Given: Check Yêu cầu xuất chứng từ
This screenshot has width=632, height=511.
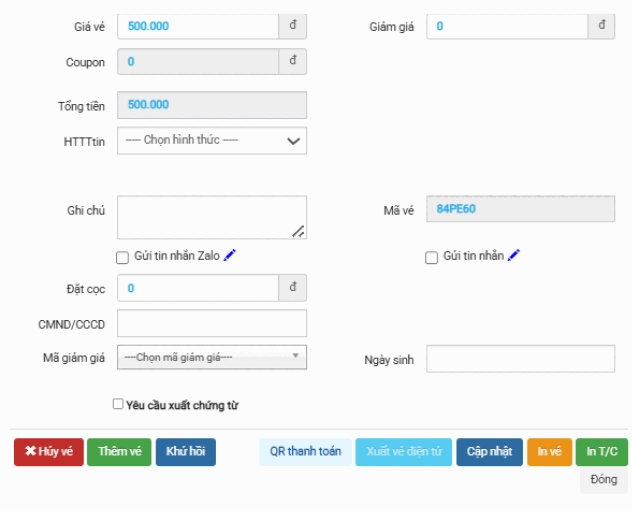Looking at the screenshot, I should point(119,405).
